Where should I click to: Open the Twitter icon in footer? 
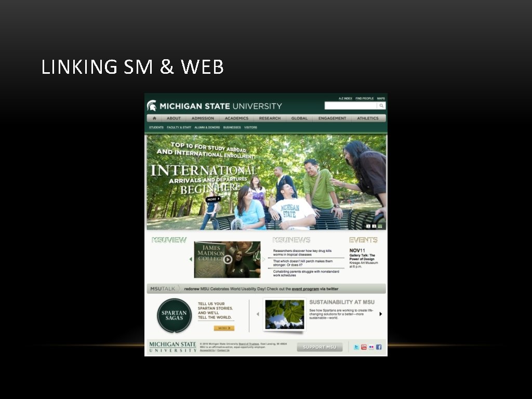pos(356,347)
